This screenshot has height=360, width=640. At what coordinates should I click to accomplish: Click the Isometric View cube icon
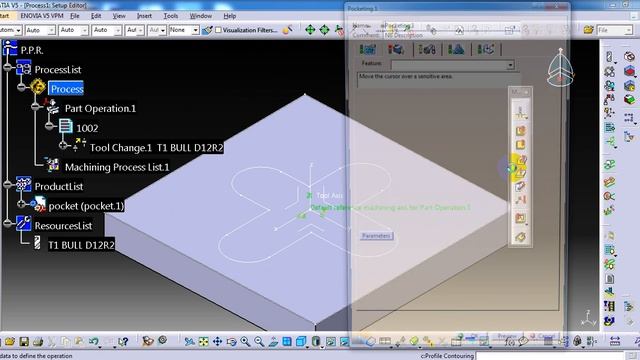point(301,341)
